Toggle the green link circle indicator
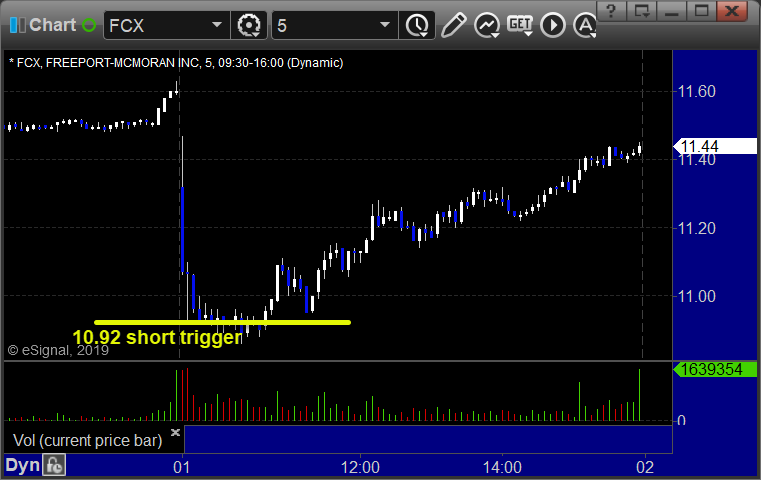 89,25
